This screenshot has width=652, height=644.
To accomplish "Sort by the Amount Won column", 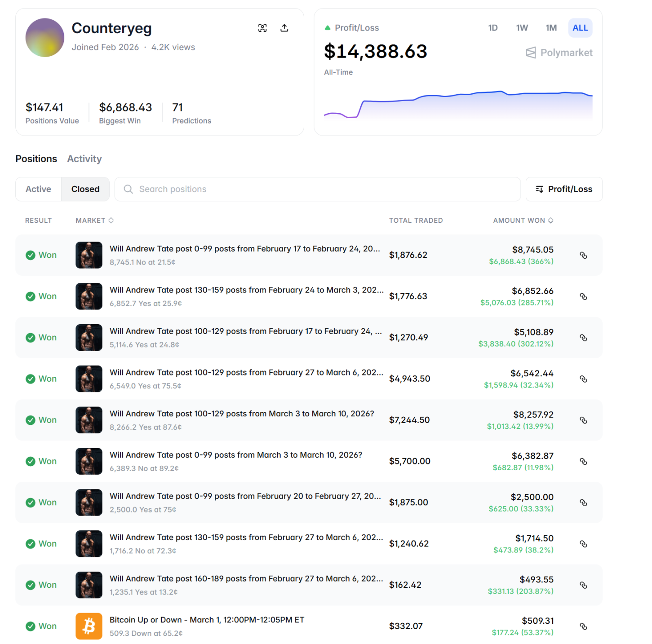I will [x=523, y=221].
